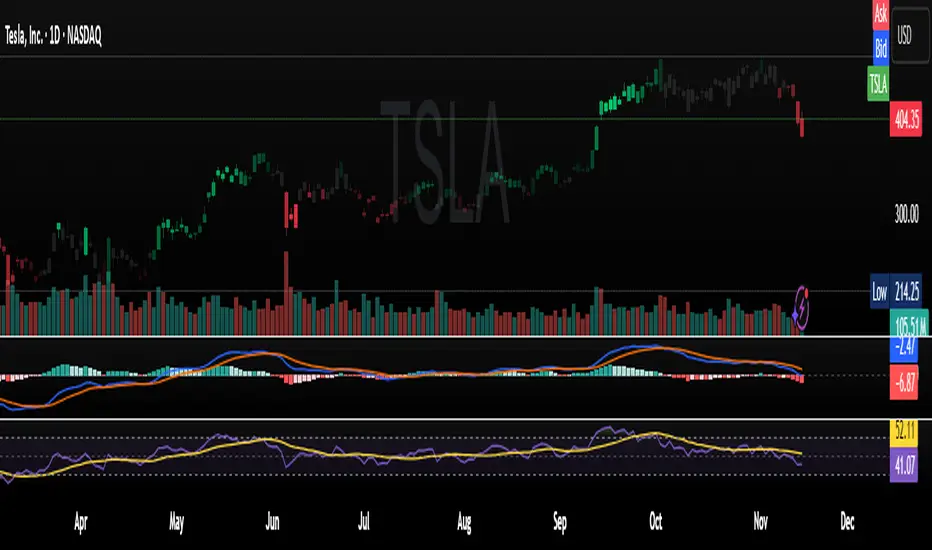Click the red Ask price label
The width and height of the screenshot is (932, 550).
click(x=881, y=14)
